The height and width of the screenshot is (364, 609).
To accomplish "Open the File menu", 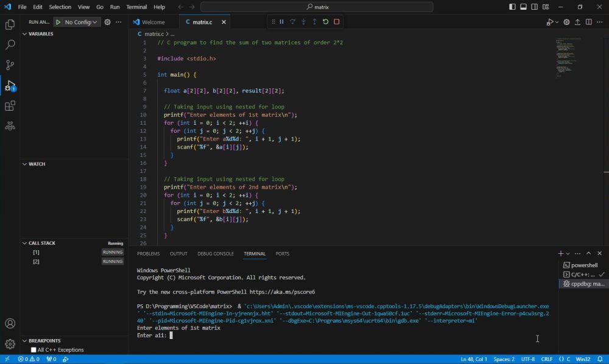I will 22,7.
